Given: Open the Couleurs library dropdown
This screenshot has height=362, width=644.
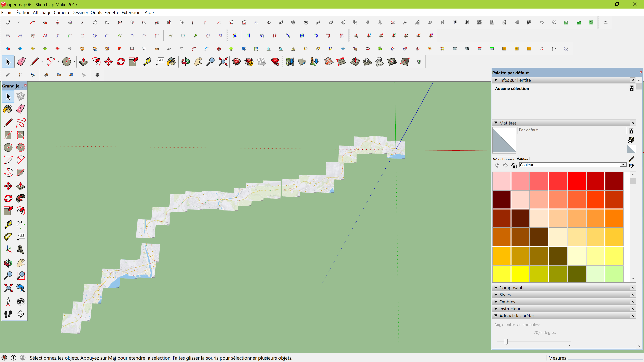Looking at the screenshot, I should (623, 165).
